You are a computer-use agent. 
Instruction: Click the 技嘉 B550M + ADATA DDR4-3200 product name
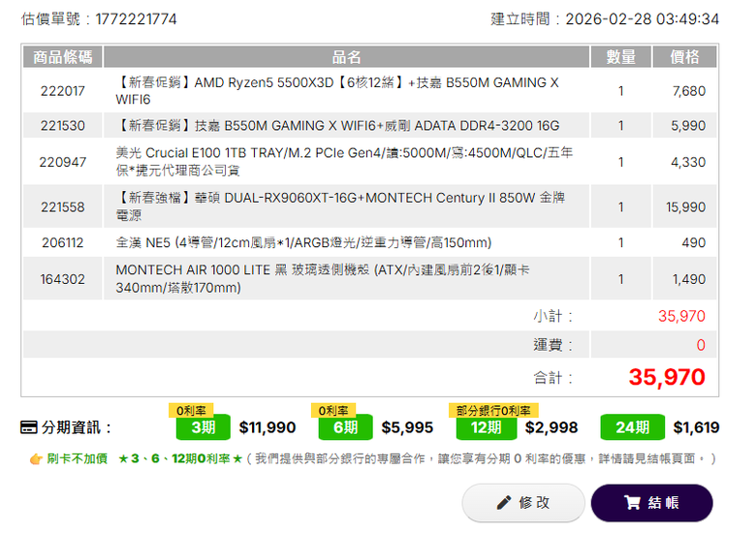[337, 126]
